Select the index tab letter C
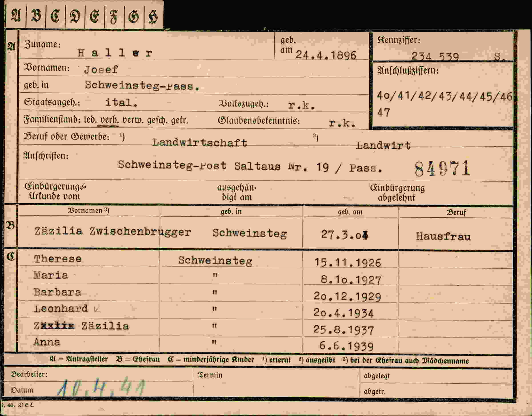 coord(55,16)
